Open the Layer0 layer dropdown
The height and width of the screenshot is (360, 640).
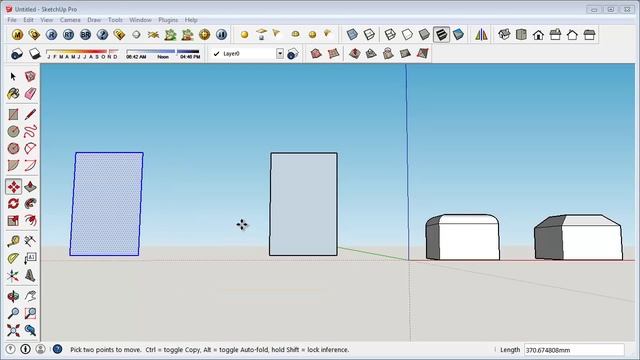click(x=280, y=53)
